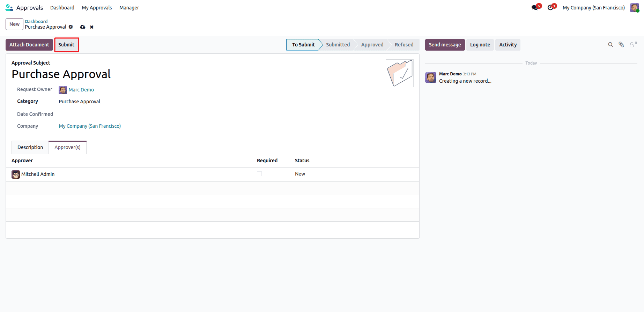644x312 pixels.
Task: Search messages using the magnifier icon in chatter
Action: tap(610, 45)
